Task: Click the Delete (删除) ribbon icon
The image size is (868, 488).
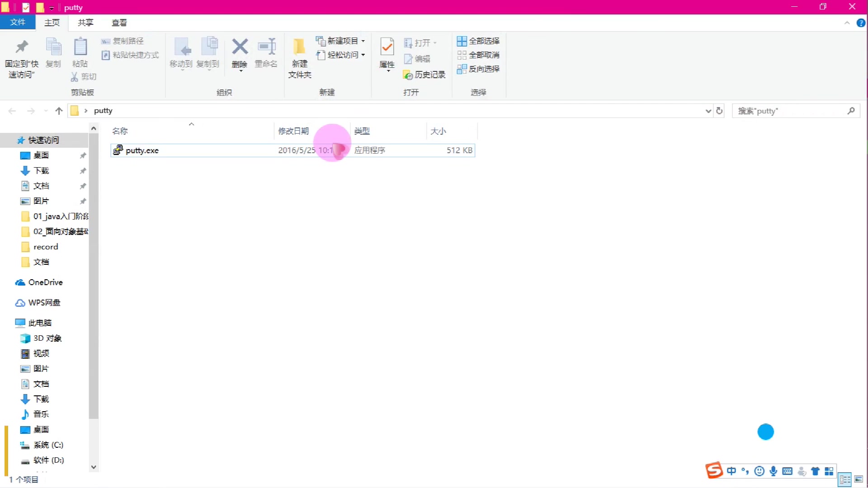Action: [x=240, y=47]
